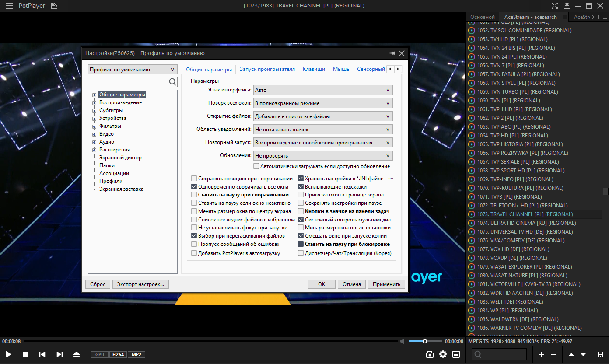
Task: Toggle 'Всплывающие подсказки' checkbox
Action: click(301, 187)
